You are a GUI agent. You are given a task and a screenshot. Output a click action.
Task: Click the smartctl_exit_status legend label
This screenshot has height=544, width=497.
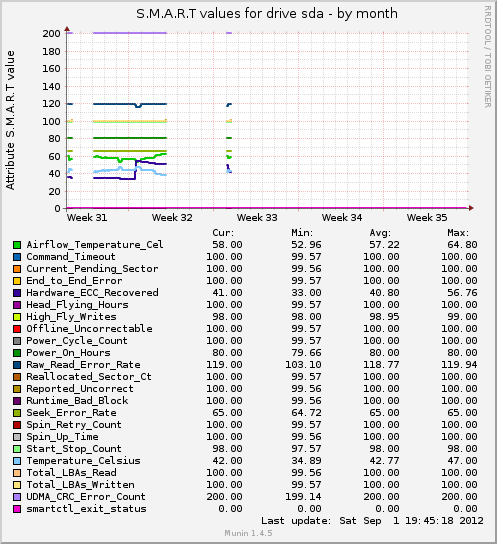pos(86,509)
